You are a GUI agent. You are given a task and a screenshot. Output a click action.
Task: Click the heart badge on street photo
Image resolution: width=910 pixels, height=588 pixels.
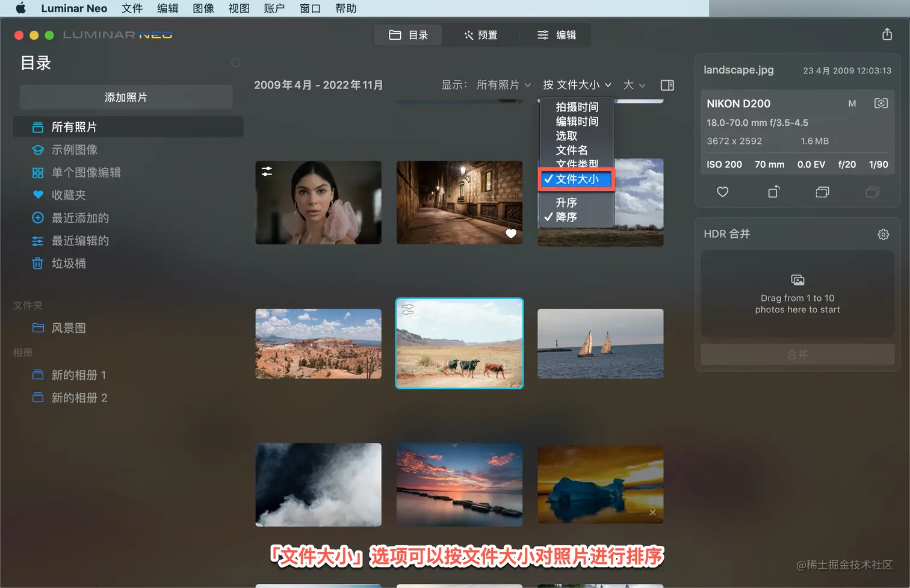[511, 234]
